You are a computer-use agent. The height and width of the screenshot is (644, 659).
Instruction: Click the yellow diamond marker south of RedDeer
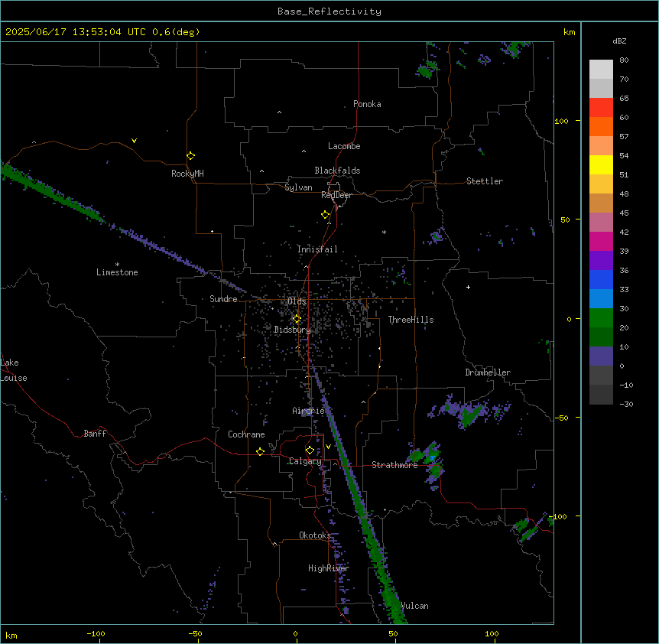326,215
